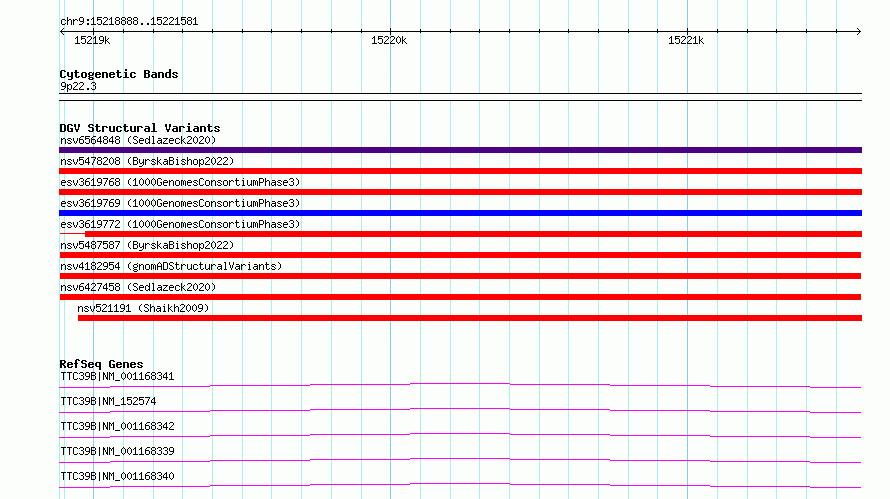Select the RefSeq Genes track title
The image size is (890, 499).
click(x=101, y=364)
